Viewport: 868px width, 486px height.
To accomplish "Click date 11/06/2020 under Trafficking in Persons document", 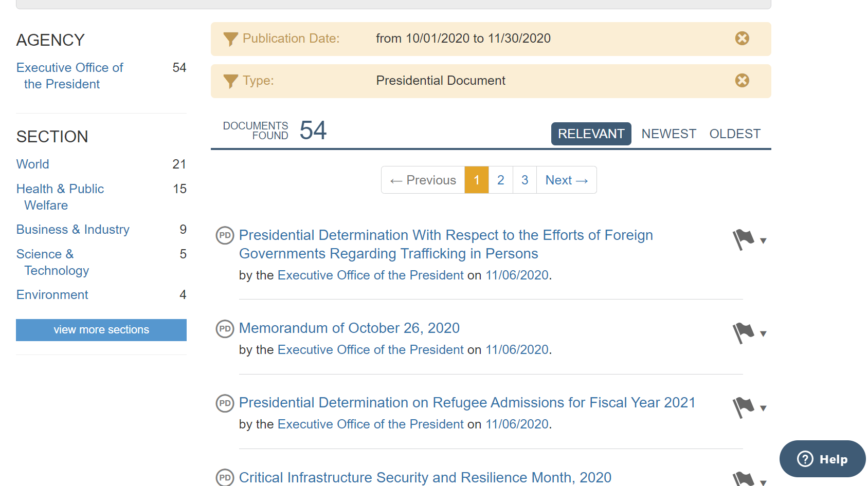I will click(517, 275).
